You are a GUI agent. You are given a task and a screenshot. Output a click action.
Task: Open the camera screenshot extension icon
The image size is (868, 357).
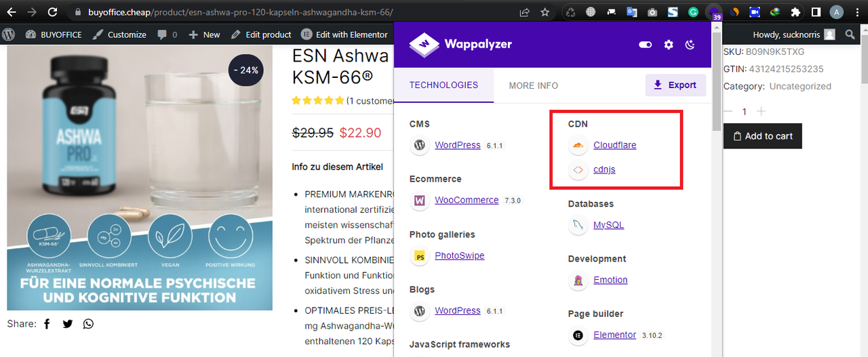coord(652,12)
